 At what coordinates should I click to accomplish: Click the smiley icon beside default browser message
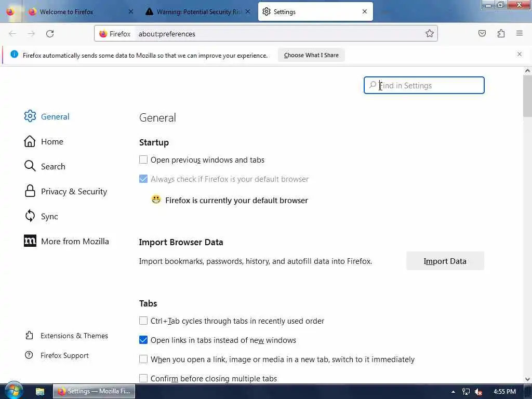156,199
